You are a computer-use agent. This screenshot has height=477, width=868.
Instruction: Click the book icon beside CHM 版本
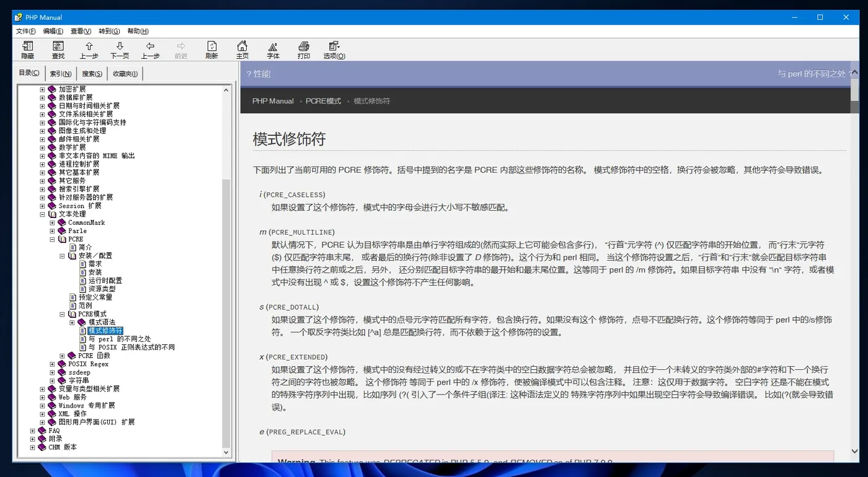pos(42,447)
